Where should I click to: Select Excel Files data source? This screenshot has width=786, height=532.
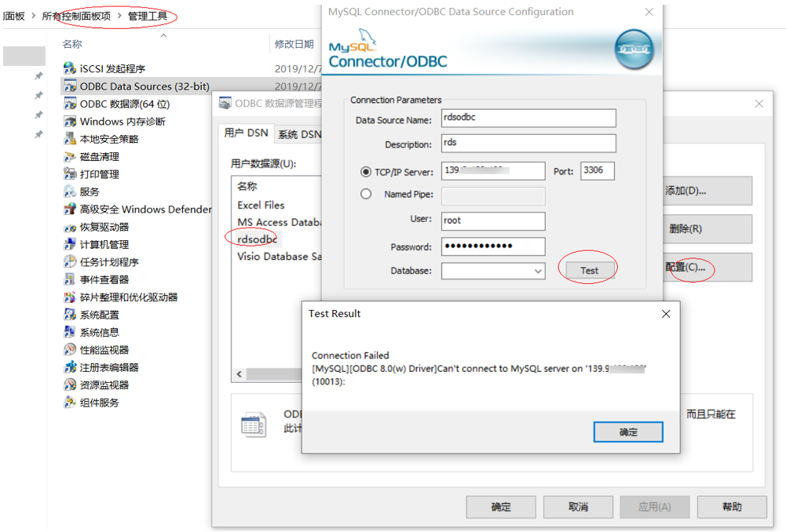pyautogui.click(x=261, y=205)
